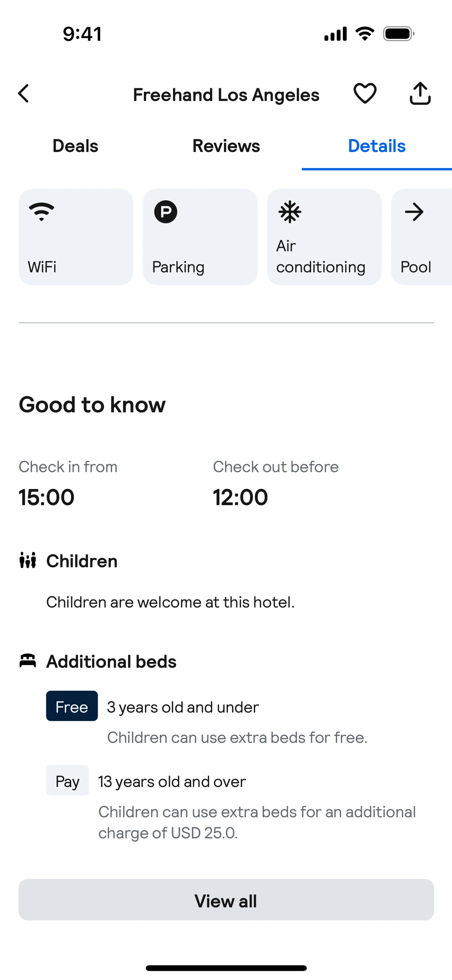Image resolution: width=452 pixels, height=980 pixels.
Task: Open the Reviews tab
Action: click(226, 146)
